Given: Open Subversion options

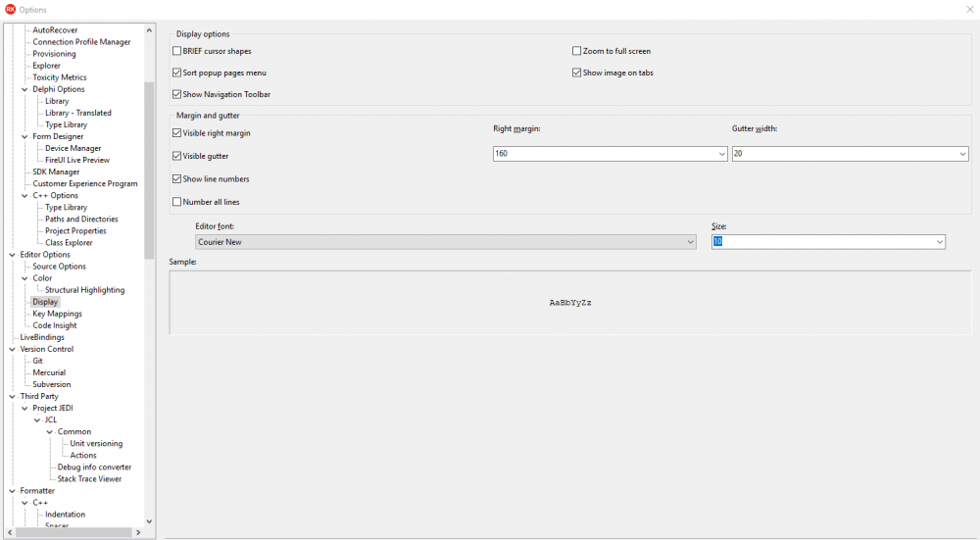Looking at the screenshot, I should click(51, 385).
